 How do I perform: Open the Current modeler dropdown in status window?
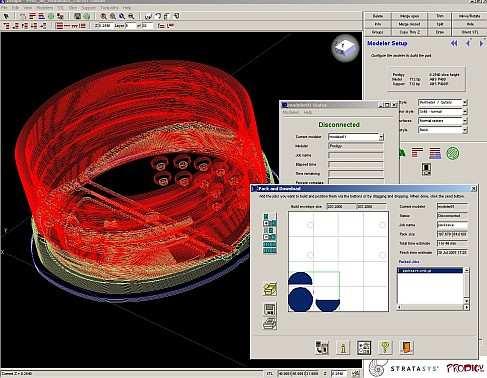[x=381, y=137]
